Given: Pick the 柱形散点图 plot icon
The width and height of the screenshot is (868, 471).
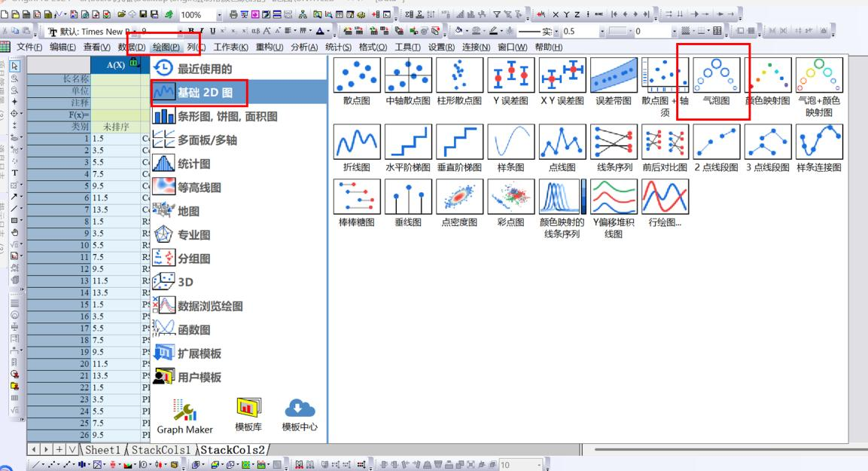Looking at the screenshot, I should tap(459, 75).
